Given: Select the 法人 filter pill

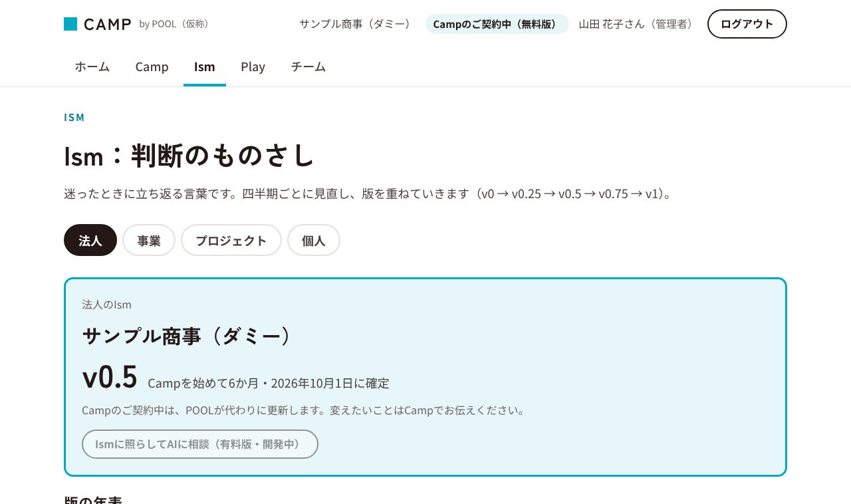Looking at the screenshot, I should [90, 240].
